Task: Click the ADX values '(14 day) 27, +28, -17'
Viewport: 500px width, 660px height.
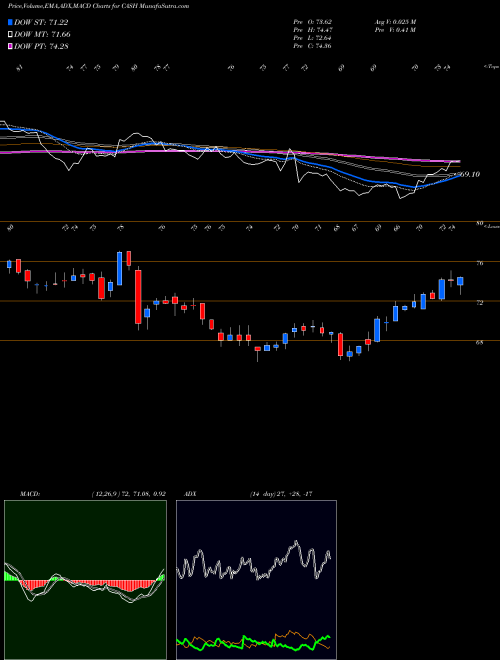Action: tap(281, 494)
